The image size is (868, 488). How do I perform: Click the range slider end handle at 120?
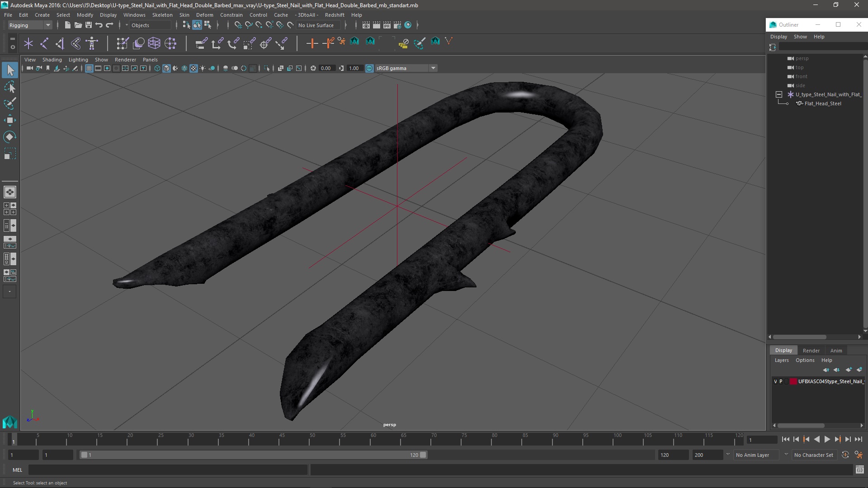point(423,455)
